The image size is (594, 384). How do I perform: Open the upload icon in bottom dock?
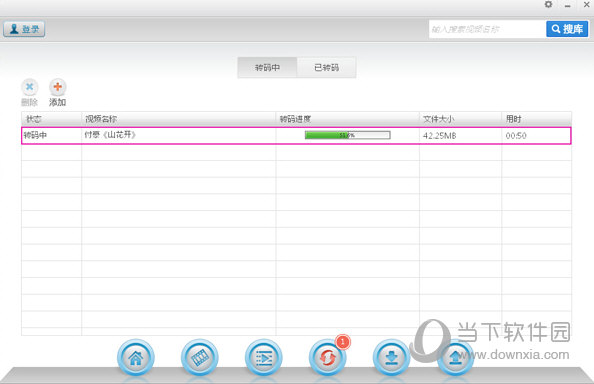coord(455,357)
